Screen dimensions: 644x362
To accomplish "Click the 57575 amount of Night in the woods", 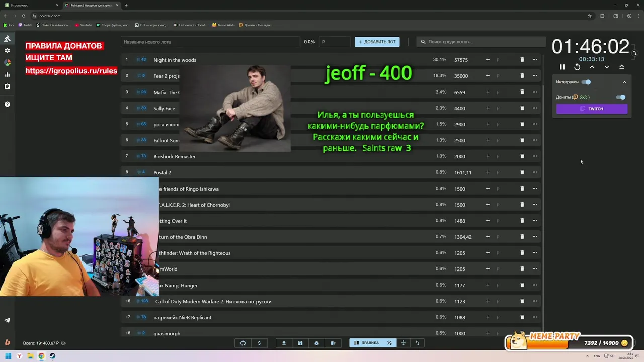I will pyautogui.click(x=461, y=60).
